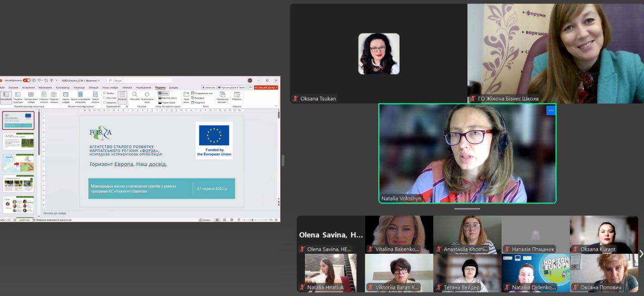Select the Color (Колір) view mode
This screenshot has height=296, width=644.
[x=164, y=93]
